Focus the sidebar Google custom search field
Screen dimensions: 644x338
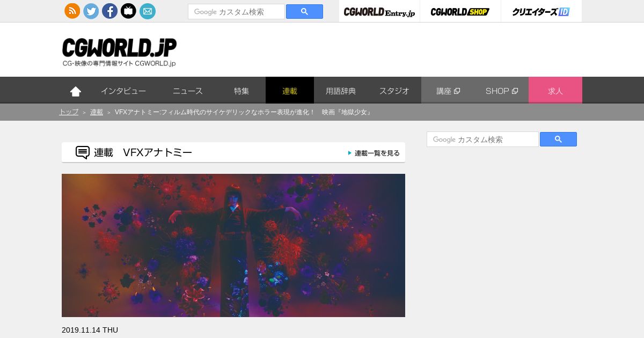click(482, 139)
